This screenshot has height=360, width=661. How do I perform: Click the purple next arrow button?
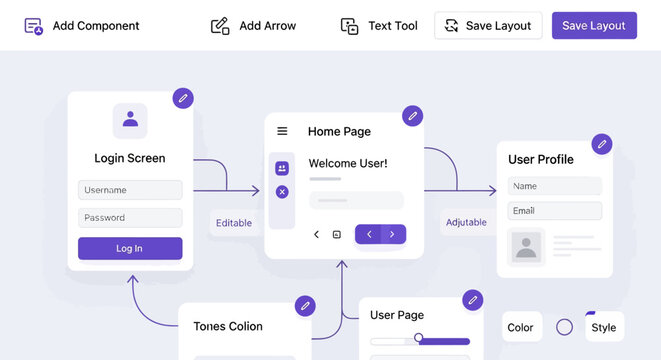393,234
